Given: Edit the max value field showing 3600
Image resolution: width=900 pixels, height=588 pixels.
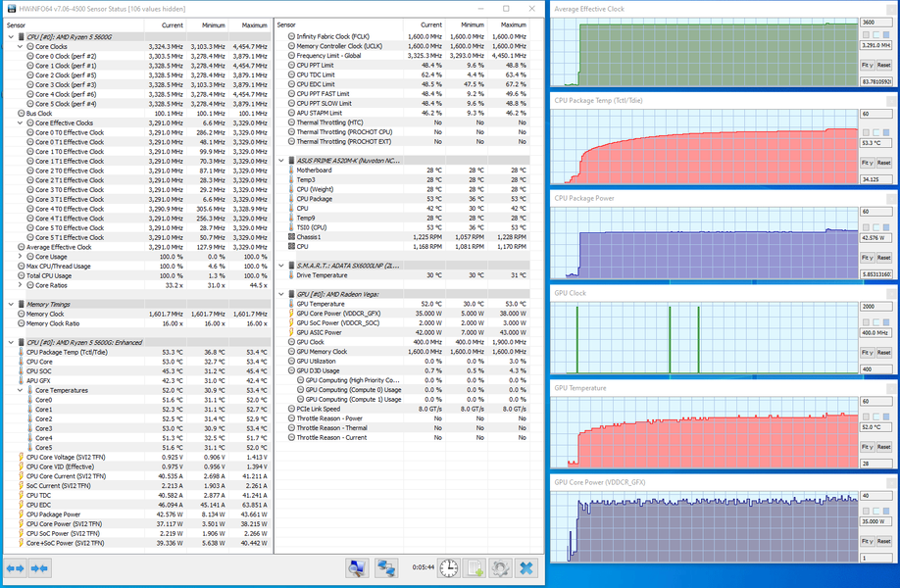Looking at the screenshot, I should pos(875,22).
